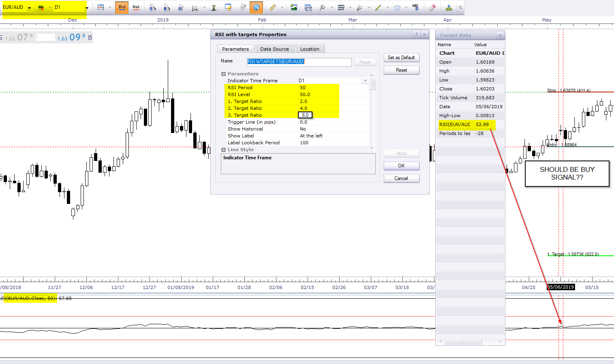The height and width of the screenshot is (364, 614).
Task: Open vertical zoom dropdown arrow
Action: (x=204, y=7)
